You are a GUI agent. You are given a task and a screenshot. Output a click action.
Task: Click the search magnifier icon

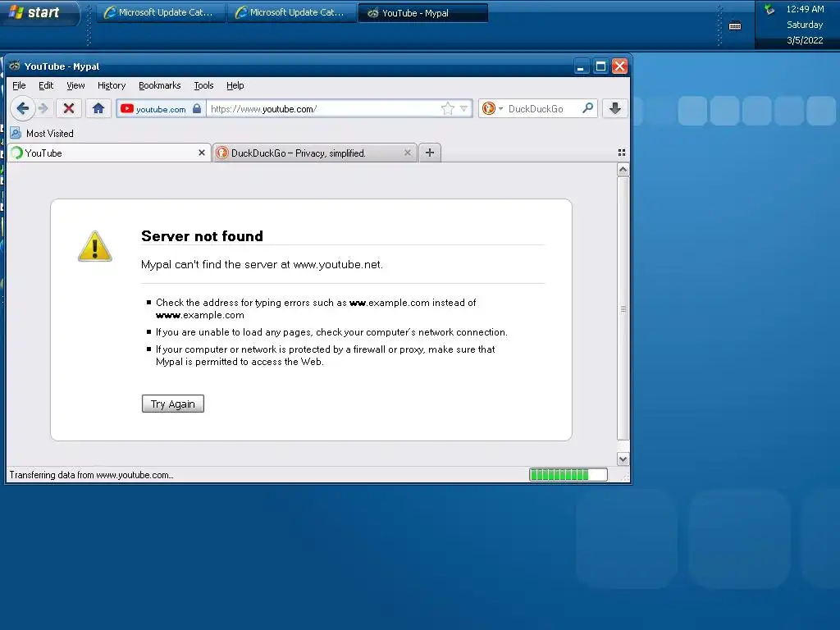[x=587, y=109]
